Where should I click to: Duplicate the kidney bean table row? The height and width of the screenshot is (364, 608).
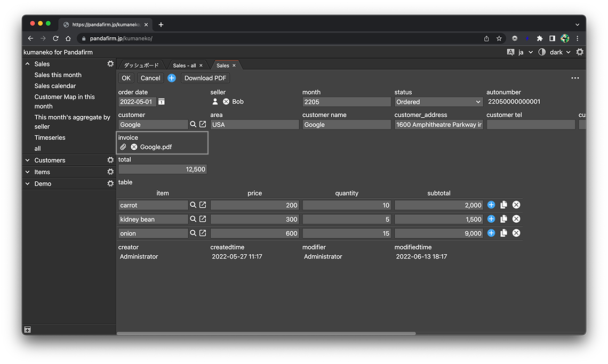pos(503,219)
